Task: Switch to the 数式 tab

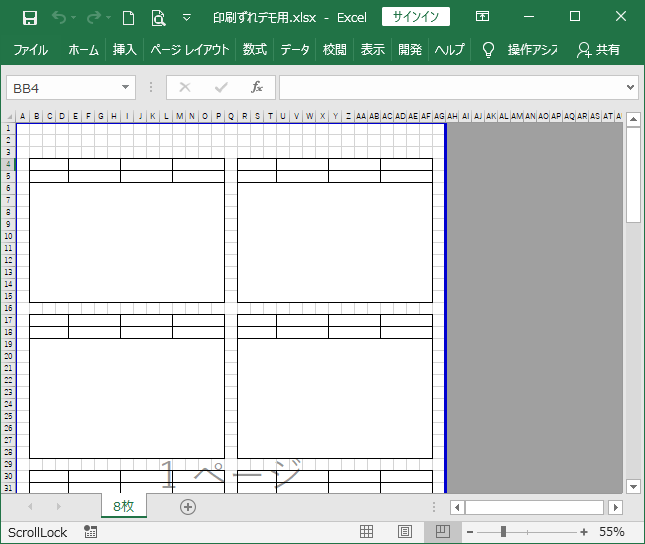Action: [255, 50]
